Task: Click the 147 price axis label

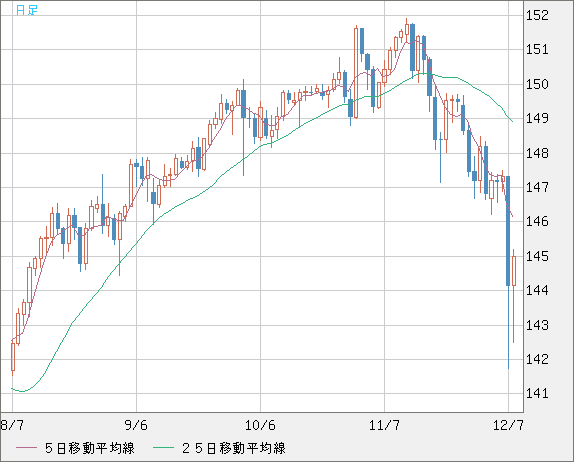Action: (x=537, y=187)
